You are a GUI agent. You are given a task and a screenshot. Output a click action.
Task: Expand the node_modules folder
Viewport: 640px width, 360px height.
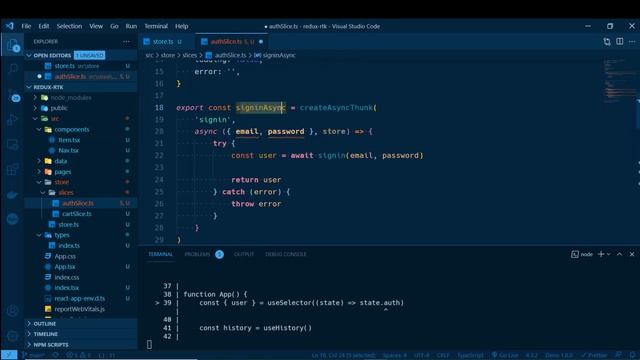[x=35, y=98]
